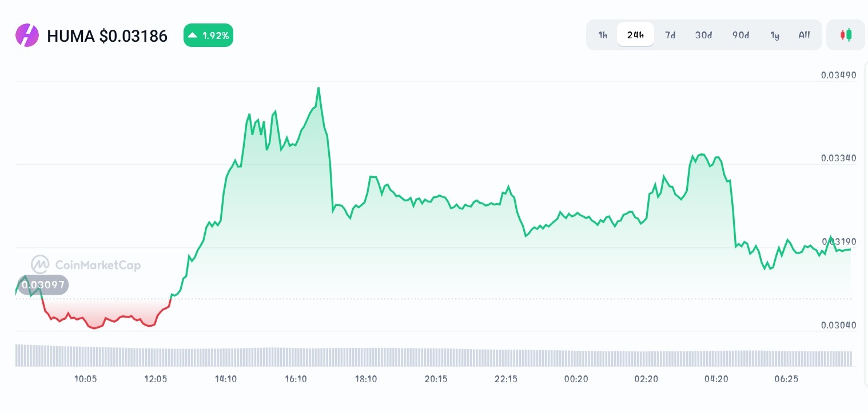
Task: Click the 22:15 time axis label
Action: coord(506,379)
